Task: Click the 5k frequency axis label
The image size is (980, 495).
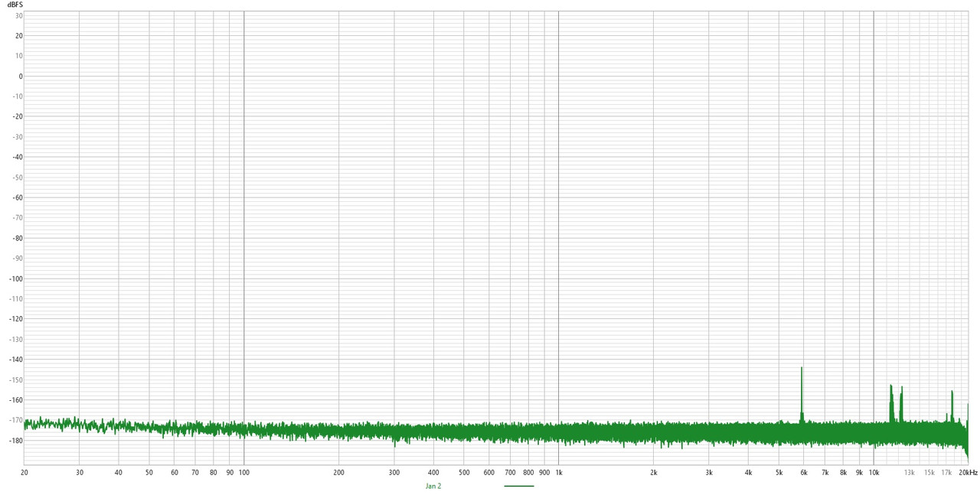Action: click(779, 473)
